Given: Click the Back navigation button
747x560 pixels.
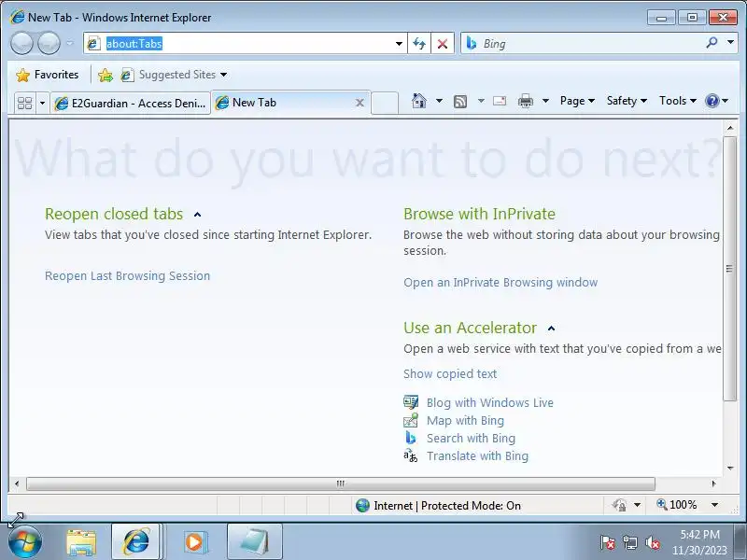Looking at the screenshot, I should [x=21, y=43].
